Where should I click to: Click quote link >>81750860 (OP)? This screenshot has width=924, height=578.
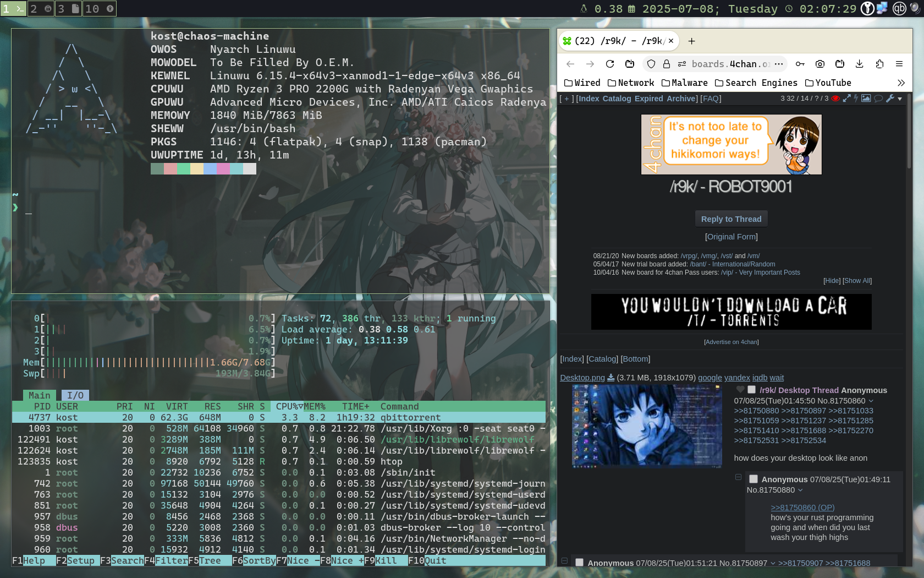tap(802, 508)
